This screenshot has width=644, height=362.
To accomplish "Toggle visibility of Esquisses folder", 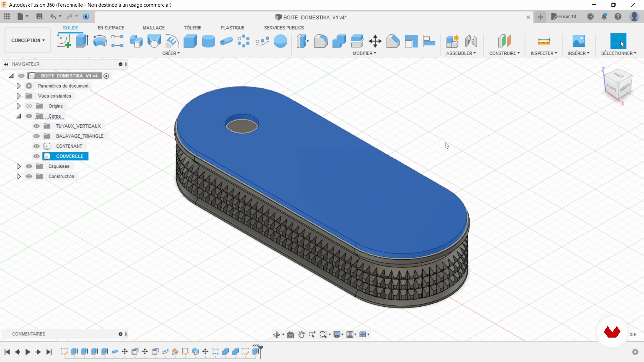I will 29,166.
